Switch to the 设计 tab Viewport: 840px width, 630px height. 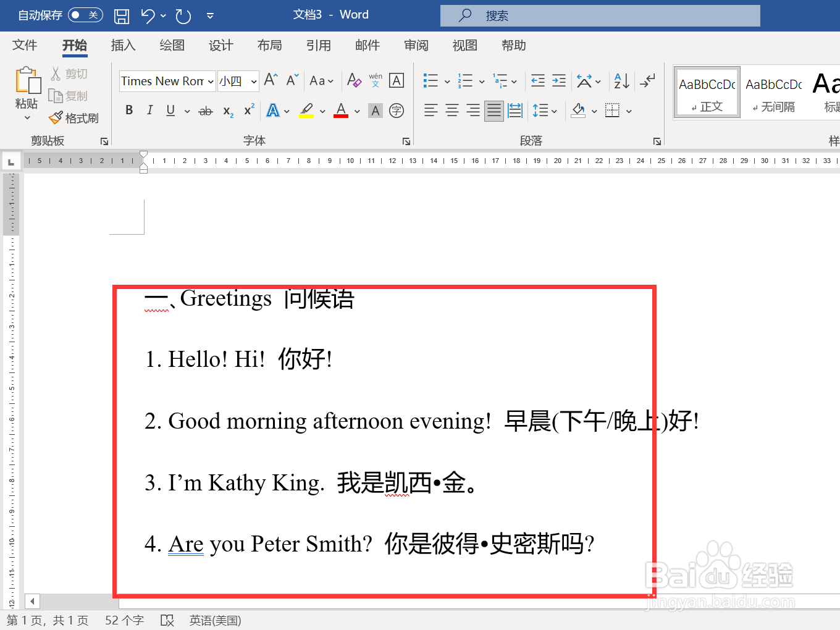coord(220,45)
